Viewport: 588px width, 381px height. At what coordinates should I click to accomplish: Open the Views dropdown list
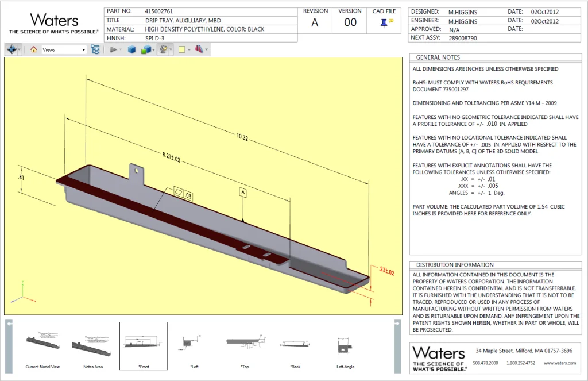[83, 50]
